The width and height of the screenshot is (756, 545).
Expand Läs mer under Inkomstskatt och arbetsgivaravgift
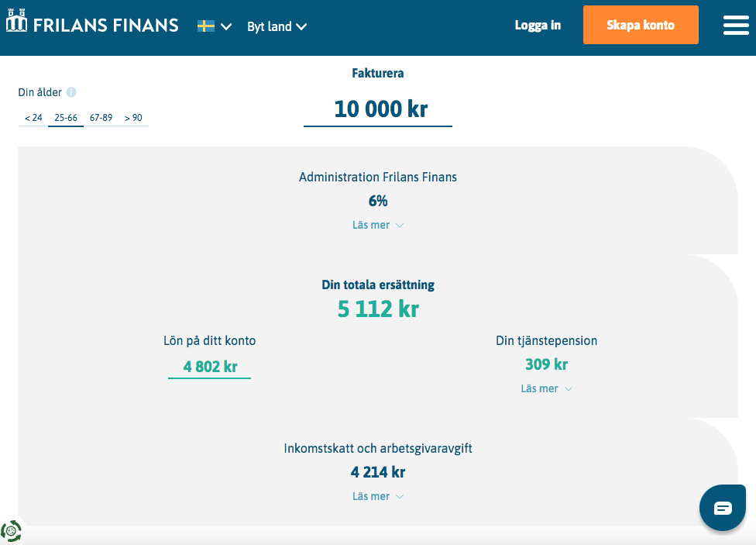pos(378,496)
